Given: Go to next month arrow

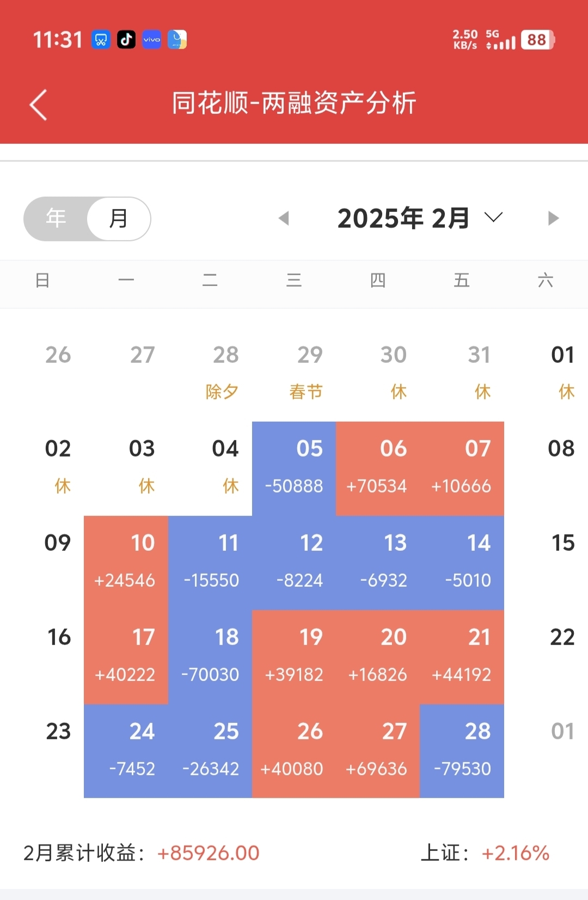Looking at the screenshot, I should [553, 218].
